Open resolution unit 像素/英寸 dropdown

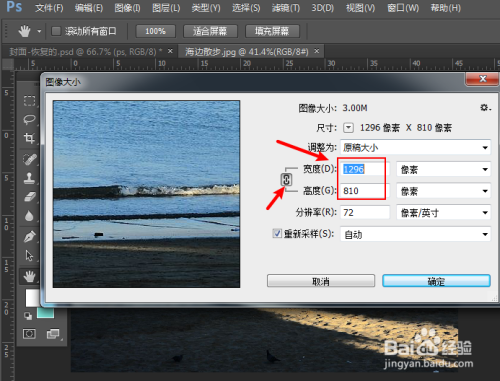[x=443, y=213]
